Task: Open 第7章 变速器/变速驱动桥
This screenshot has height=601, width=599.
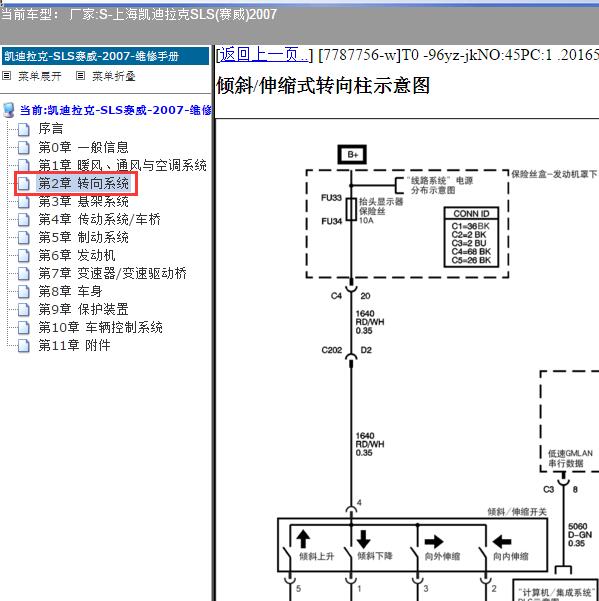Action: click(112, 273)
